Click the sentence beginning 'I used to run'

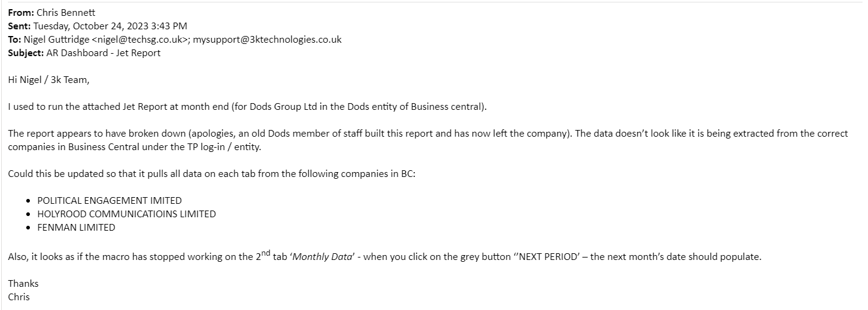(247, 107)
